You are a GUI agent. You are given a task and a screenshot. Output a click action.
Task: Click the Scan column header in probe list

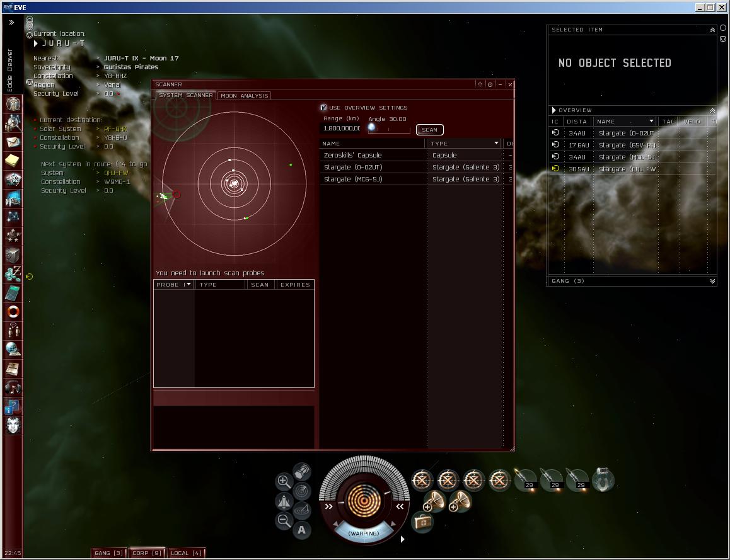260,285
